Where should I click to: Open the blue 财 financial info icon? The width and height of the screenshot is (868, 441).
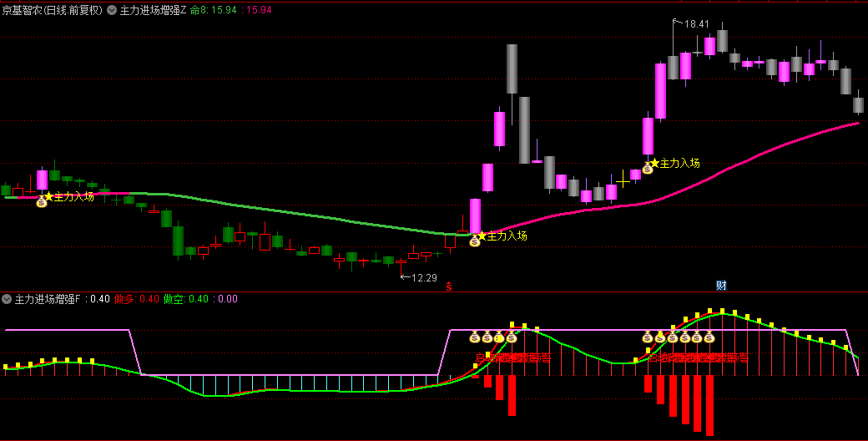pos(721,286)
